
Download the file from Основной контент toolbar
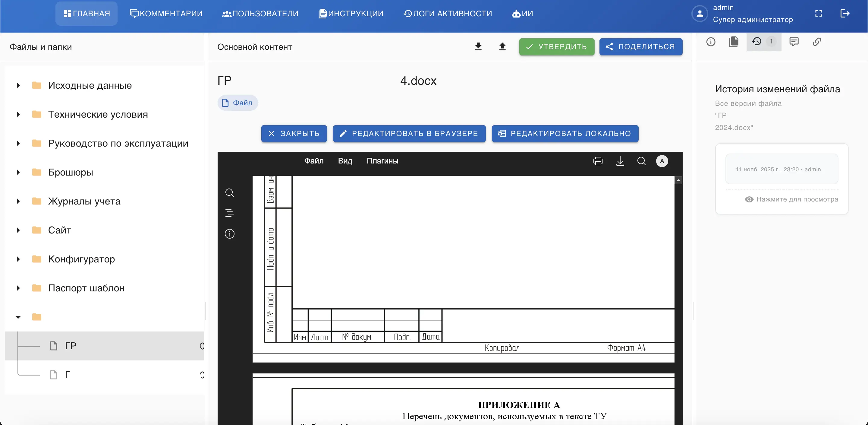coord(478,46)
